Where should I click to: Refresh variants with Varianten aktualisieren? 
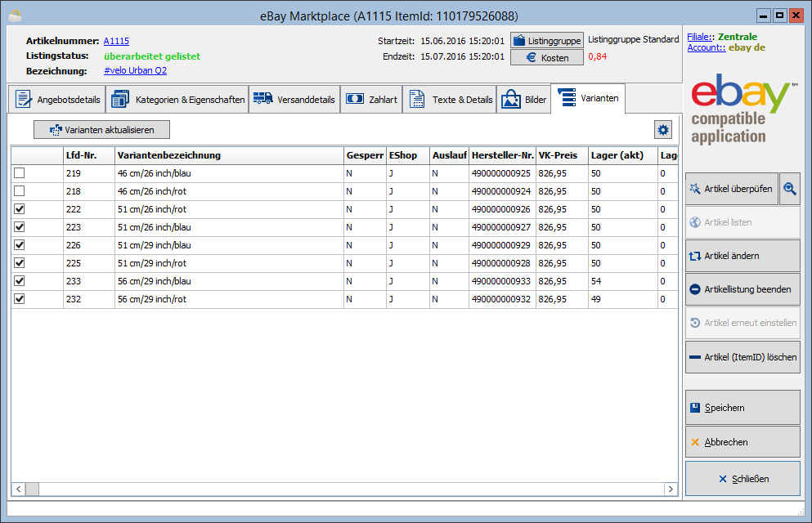(101, 130)
